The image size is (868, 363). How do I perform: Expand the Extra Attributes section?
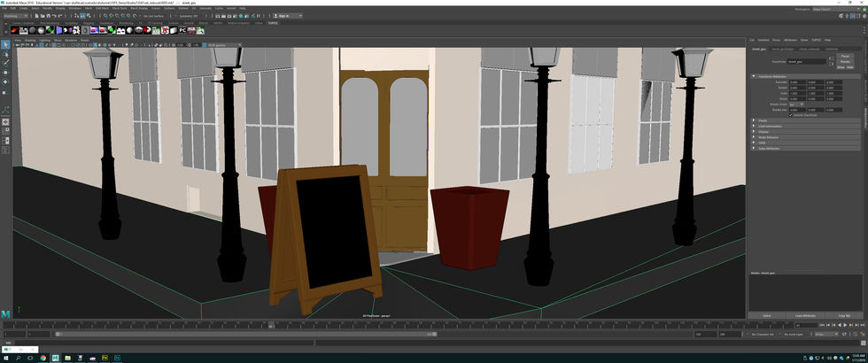point(806,149)
